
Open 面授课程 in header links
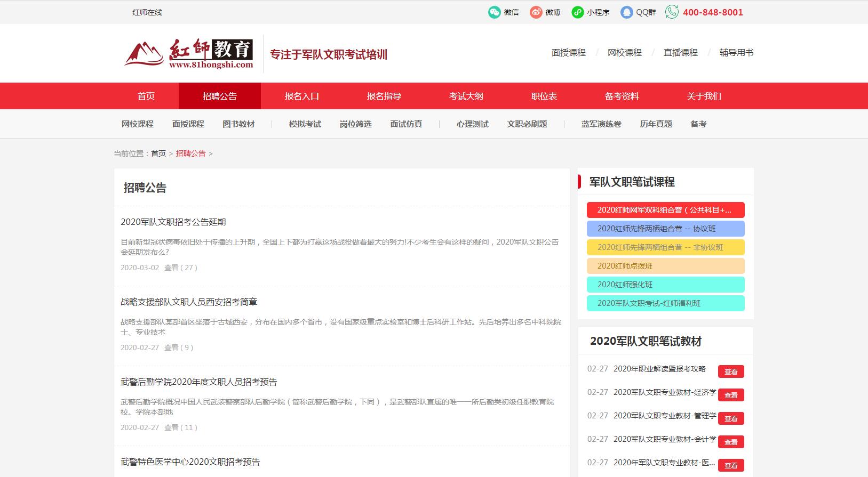pyautogui.click(x=569, y=53)
